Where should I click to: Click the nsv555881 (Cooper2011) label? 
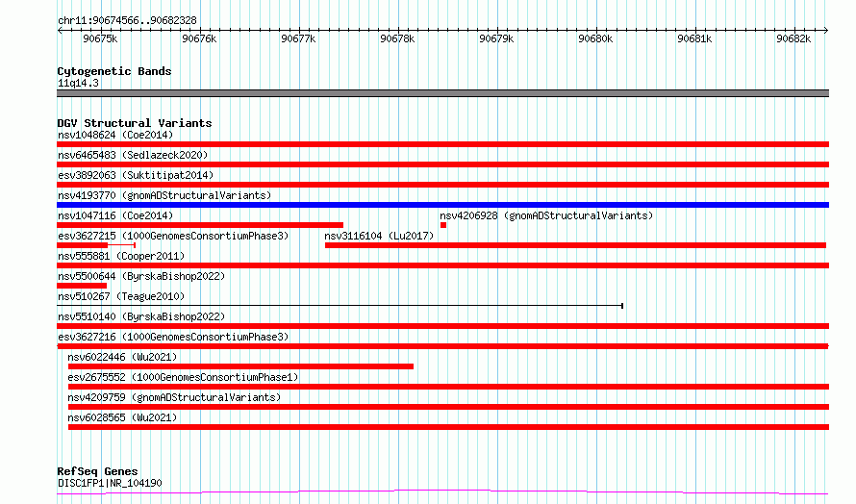click(x=121, y=256)
